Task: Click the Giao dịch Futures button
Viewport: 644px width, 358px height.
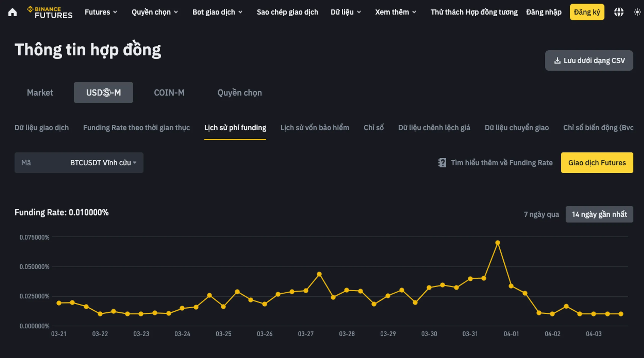Action: pos(597,163)
